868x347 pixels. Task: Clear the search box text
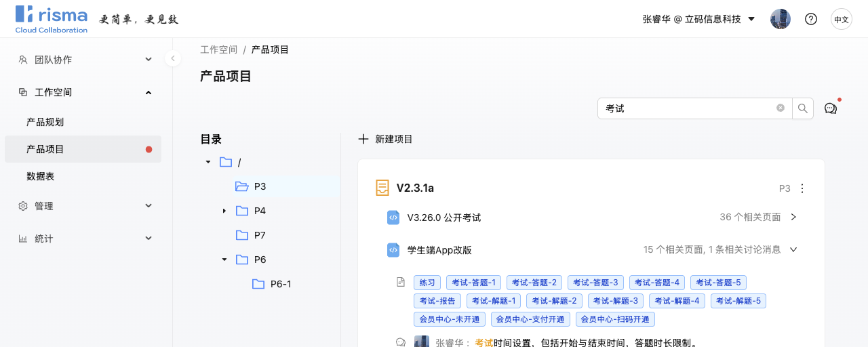781,108
